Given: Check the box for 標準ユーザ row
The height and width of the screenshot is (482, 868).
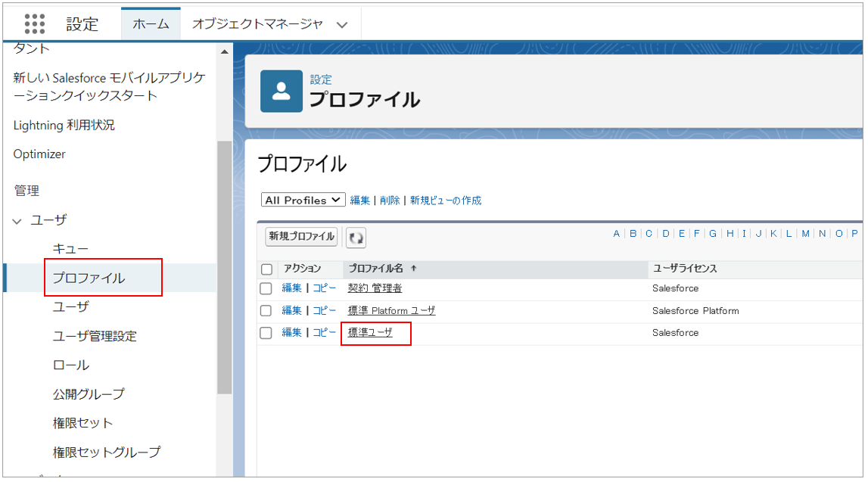Looking at the screenshot, I should pyautogui.click(x=266, y=333).
